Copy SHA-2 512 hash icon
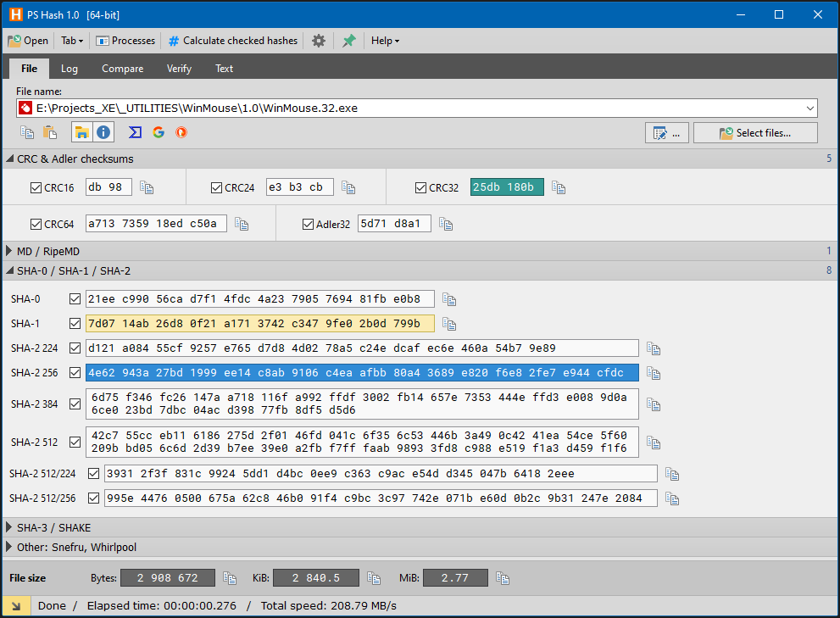Viewport: 840px width, 618px height. (654, 443)
